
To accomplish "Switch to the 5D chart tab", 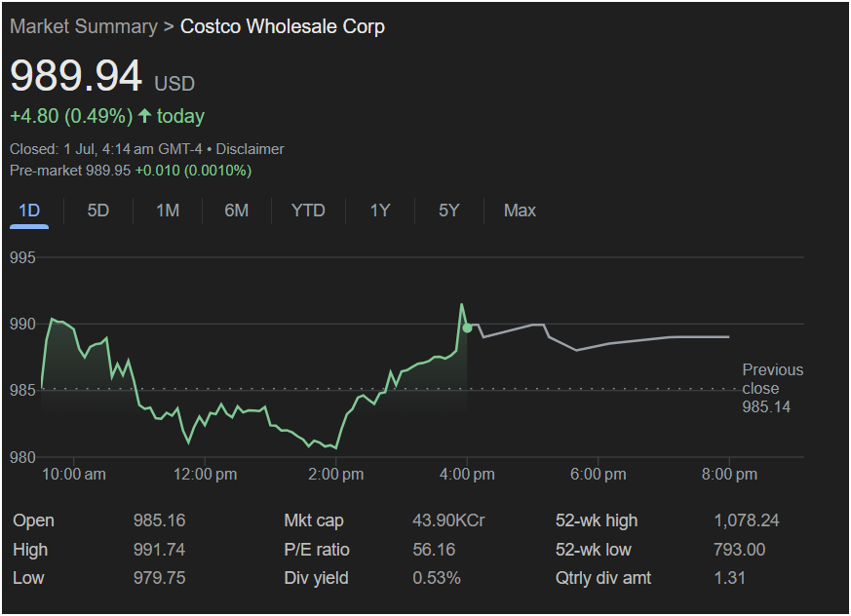I will 98,211.
